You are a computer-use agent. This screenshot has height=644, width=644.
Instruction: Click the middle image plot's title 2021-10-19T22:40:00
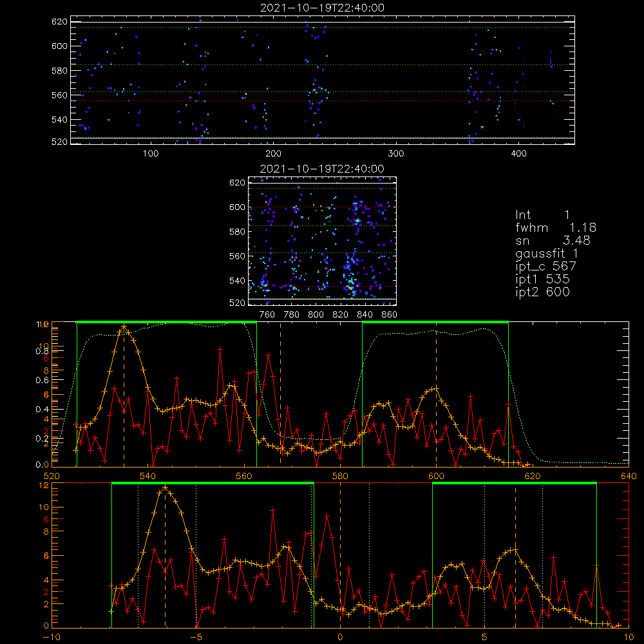[322, 169]
